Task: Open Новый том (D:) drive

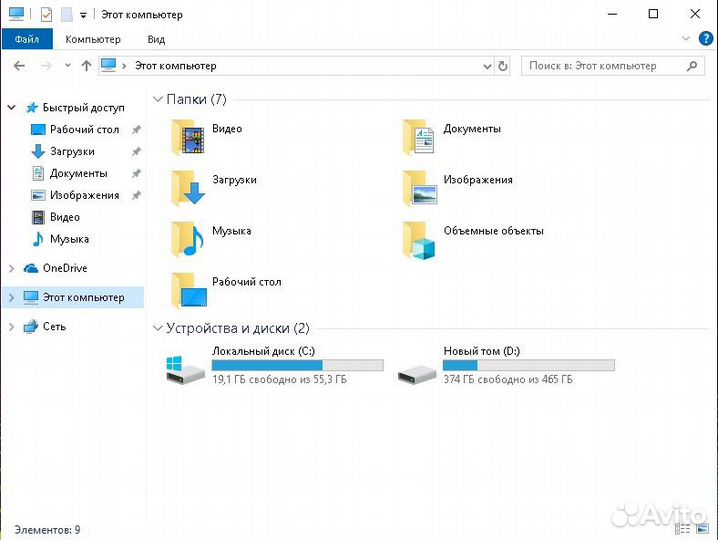Action: pos(418,371)
